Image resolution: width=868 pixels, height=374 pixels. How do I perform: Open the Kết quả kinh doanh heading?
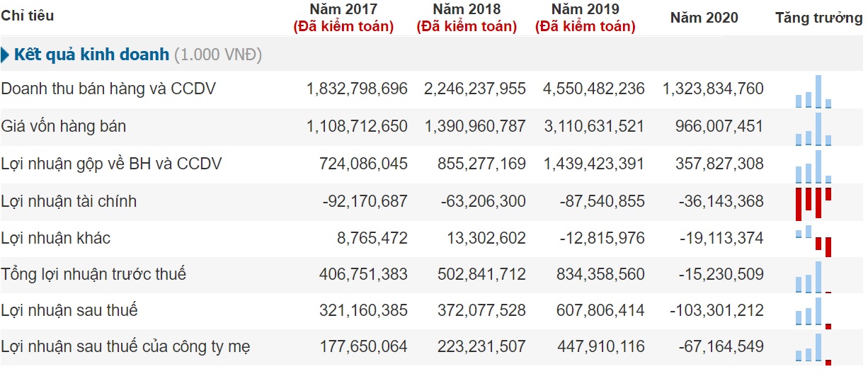click(x=91, y=55)
